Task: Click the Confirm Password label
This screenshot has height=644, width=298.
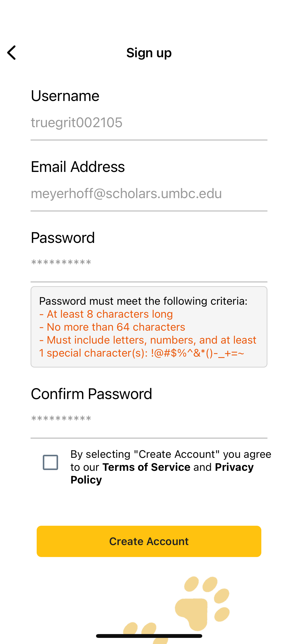Action: (91, 394)
